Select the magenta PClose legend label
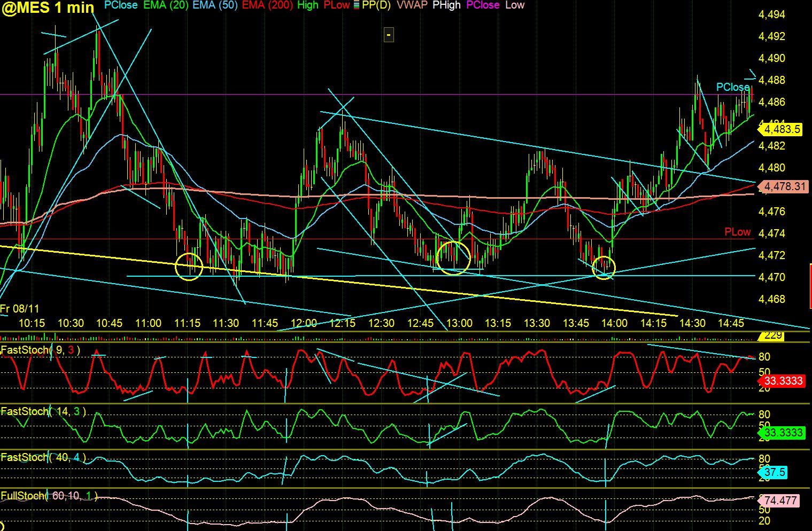 (483, 5)
